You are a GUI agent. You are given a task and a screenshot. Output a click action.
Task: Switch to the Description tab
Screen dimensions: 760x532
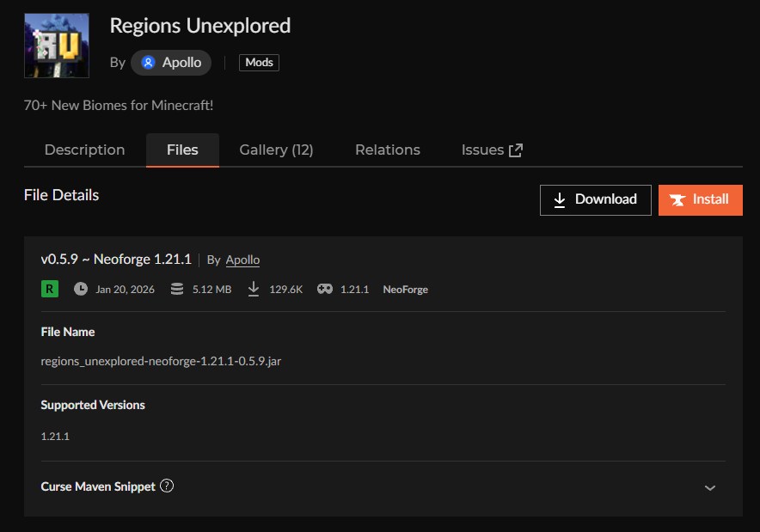[x=84, y=150]
